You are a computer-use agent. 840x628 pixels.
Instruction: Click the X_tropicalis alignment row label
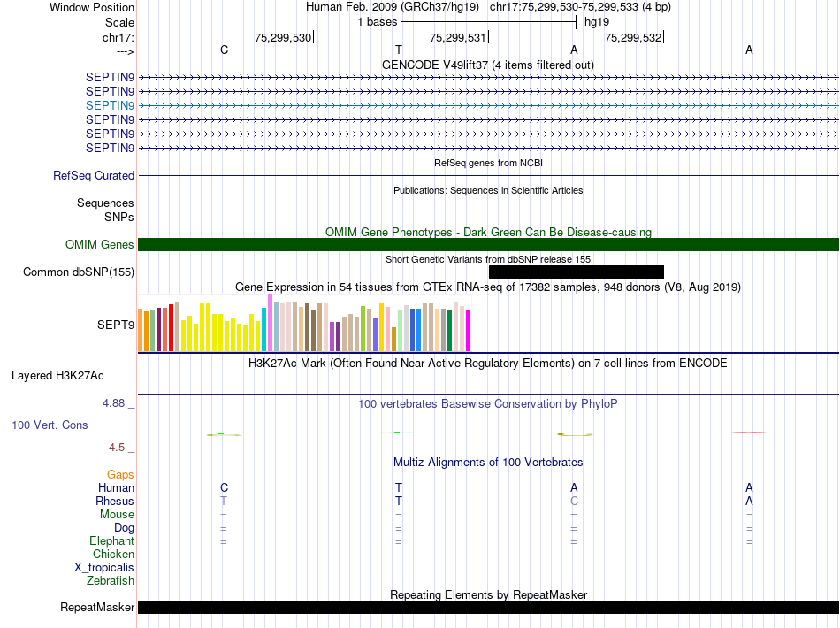point(104,568)
